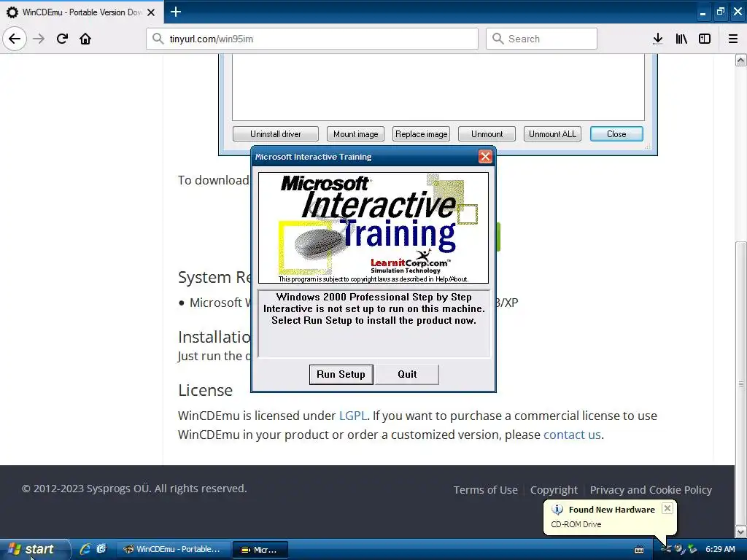The width and height of the screenshot is (747, 560).
Task: Open Privacy and Cookie Policy link
Action: pyautogui.click(x=651, y=489)
